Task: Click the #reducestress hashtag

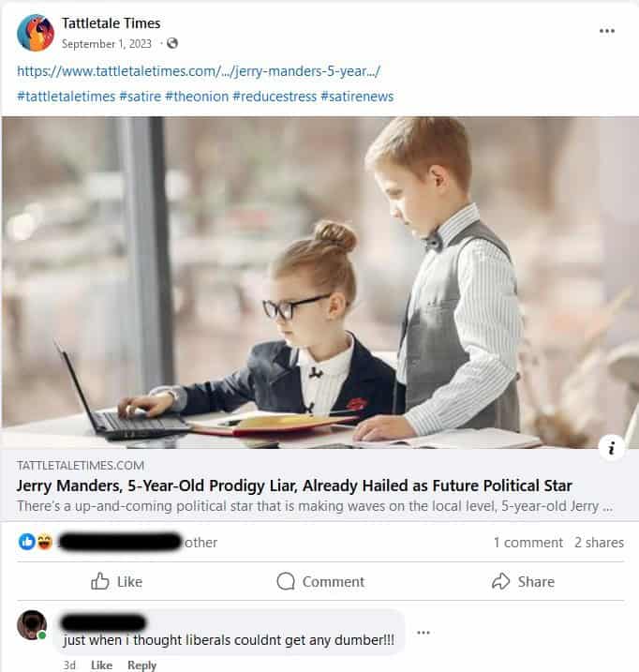Action: point(275,97)
